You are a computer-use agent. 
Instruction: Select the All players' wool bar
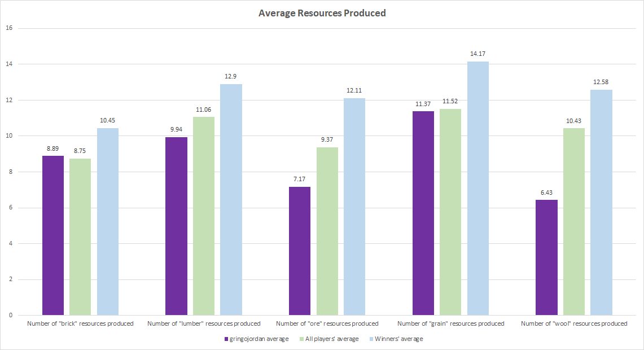[x=574, y=221]
